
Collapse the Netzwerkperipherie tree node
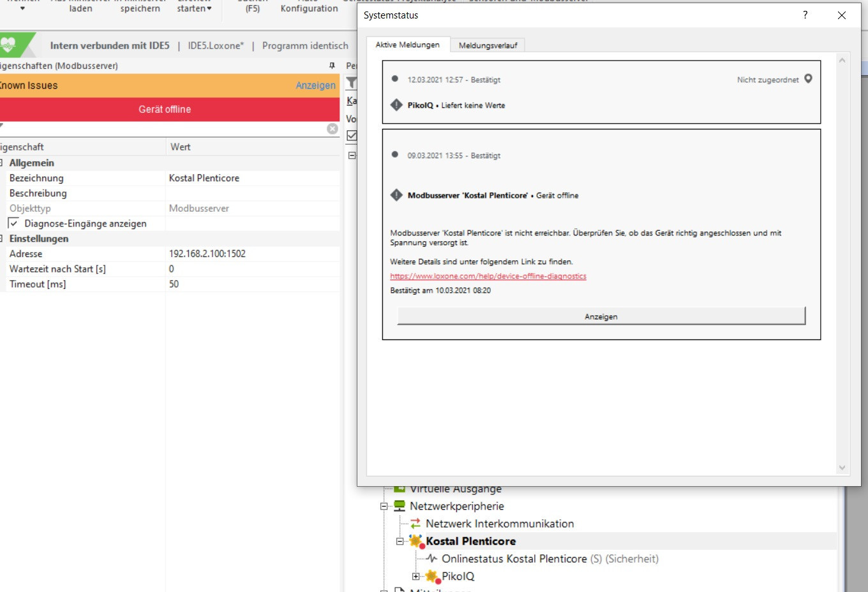[384, 507]
